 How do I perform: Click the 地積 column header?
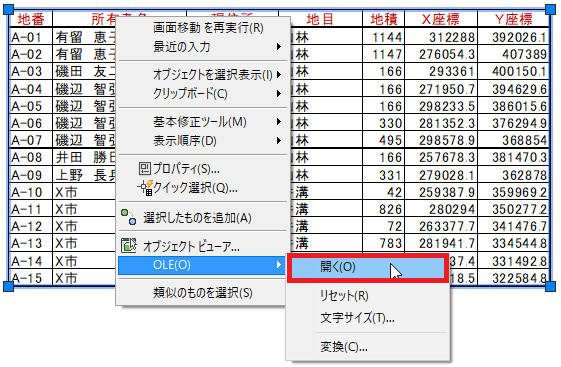[x=384, y=19]
